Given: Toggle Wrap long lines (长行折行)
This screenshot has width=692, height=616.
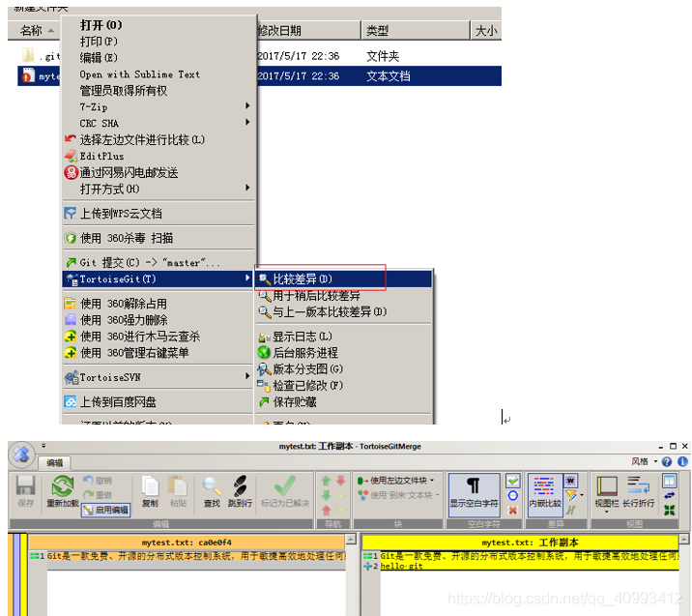Looking at the screenshot, I should pos(638,491).
